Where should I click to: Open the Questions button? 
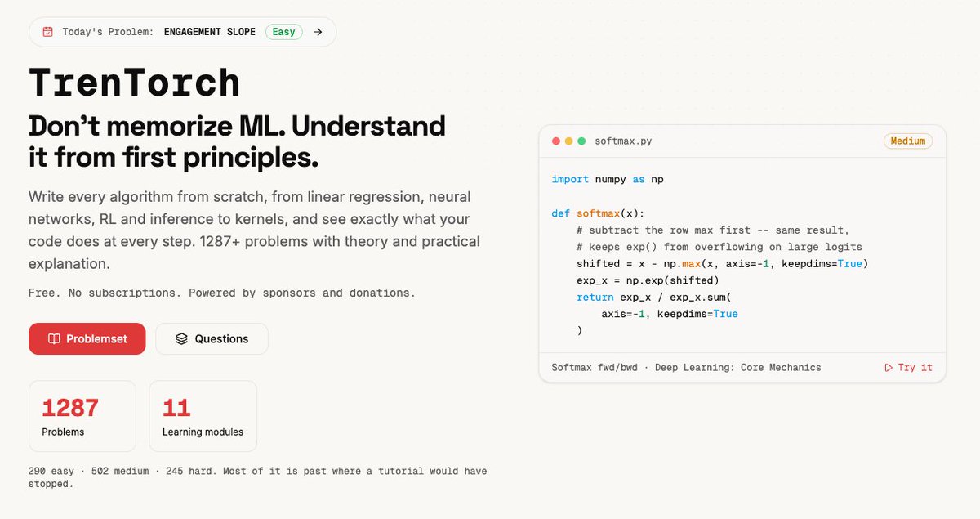click(x=212, y=338)
